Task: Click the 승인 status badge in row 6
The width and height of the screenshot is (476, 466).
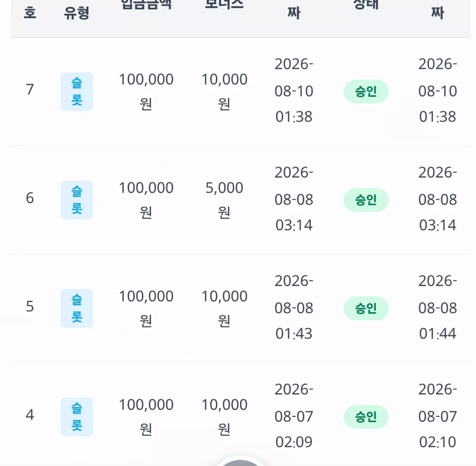Action: tap(366, 200)
